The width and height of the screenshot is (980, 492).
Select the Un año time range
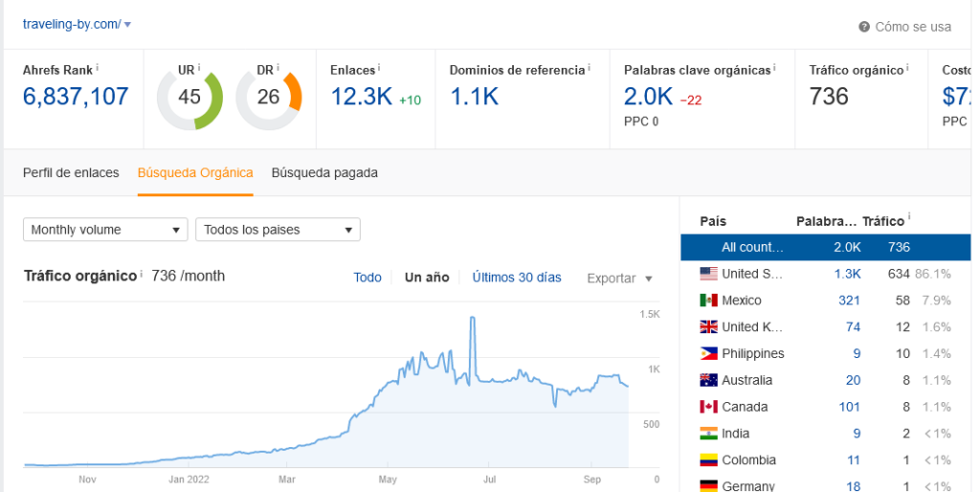[x=427, y=278]
